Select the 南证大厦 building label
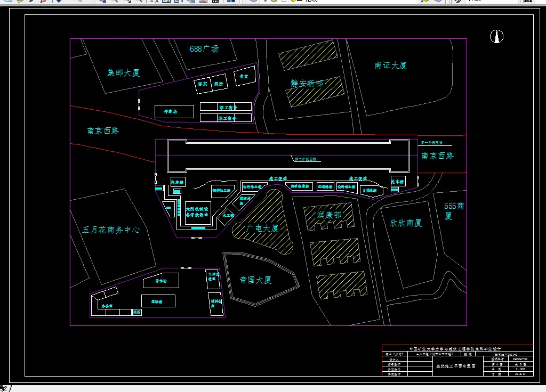The image size is (546, 392). point(390,66)
